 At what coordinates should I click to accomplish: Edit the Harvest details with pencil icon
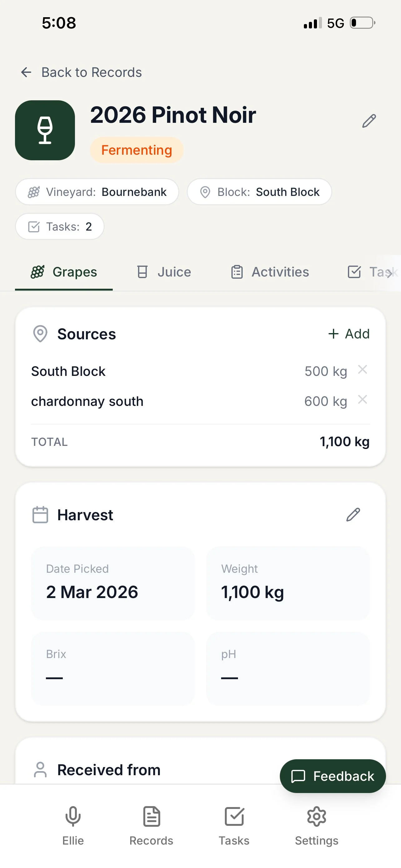(x=353, y=515)
